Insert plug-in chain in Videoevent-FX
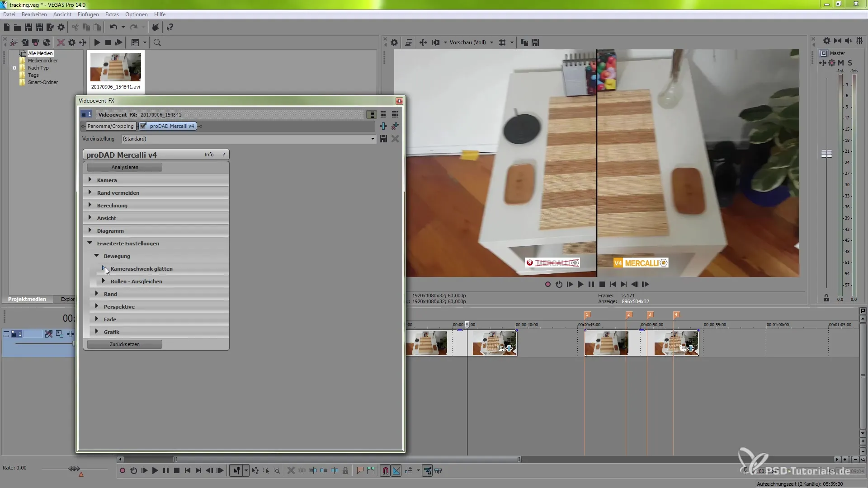 coord(383,126)
